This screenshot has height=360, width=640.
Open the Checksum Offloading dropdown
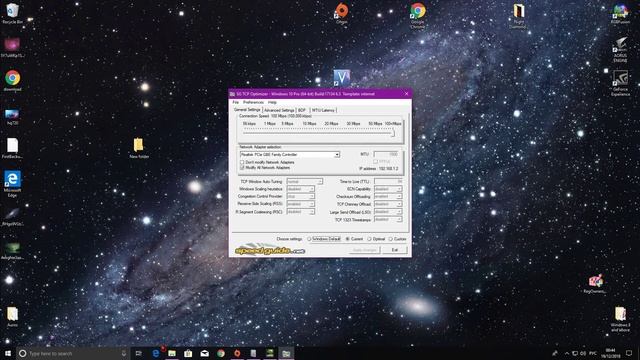point(388,196)
